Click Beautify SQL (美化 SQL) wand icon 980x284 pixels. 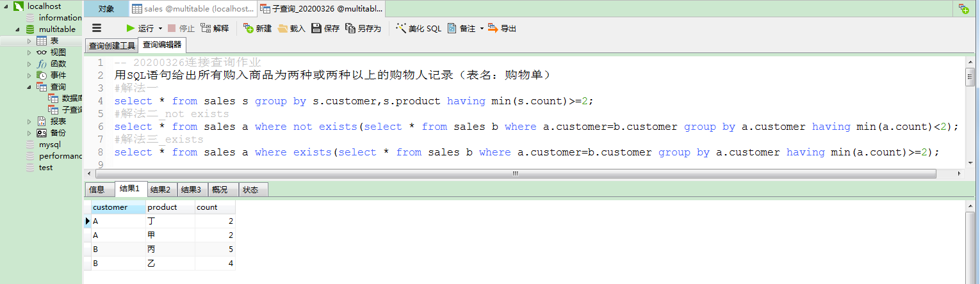402,28
